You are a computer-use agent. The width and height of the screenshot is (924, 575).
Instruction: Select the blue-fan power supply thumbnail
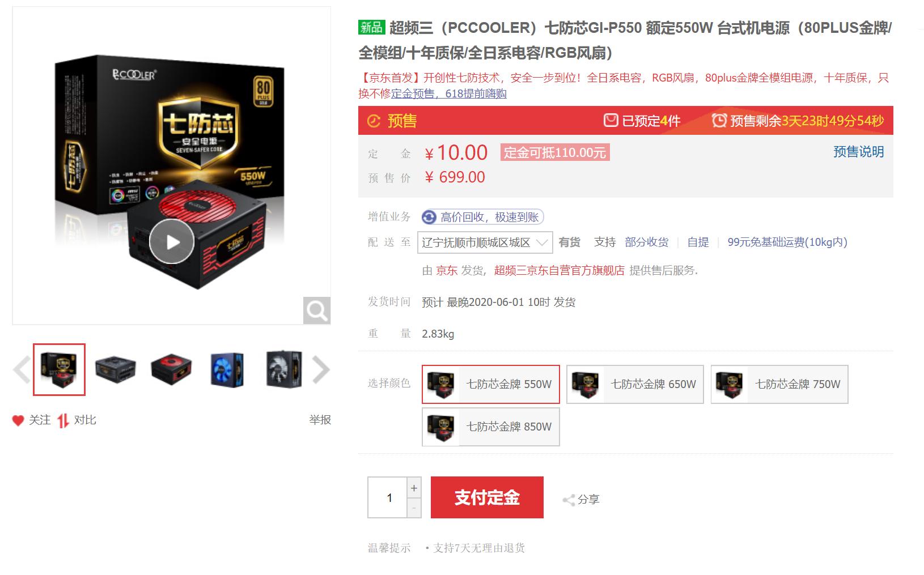pos(227,370)
